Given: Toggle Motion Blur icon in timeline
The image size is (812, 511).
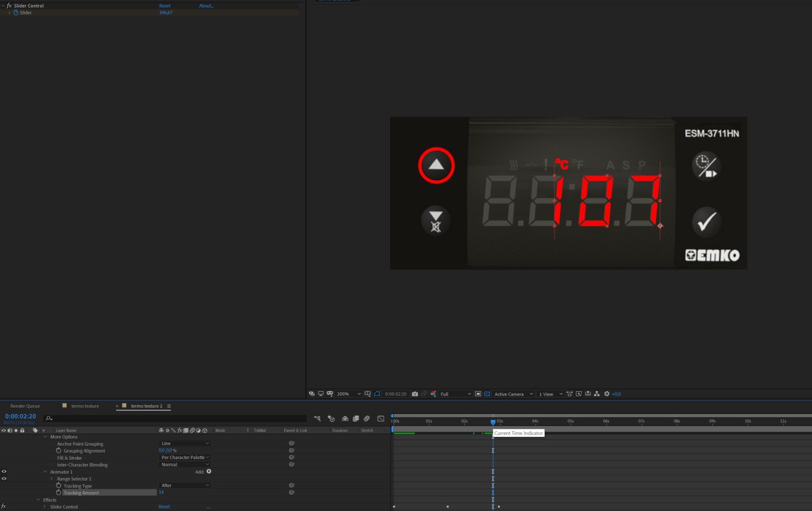Looking at the screenshot, I should (x=367, y=418).
